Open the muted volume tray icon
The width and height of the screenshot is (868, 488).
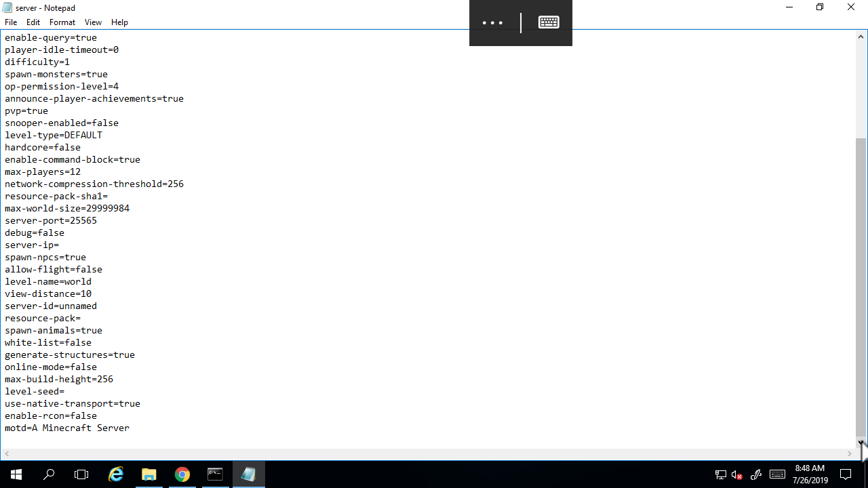tap(737, 474)
